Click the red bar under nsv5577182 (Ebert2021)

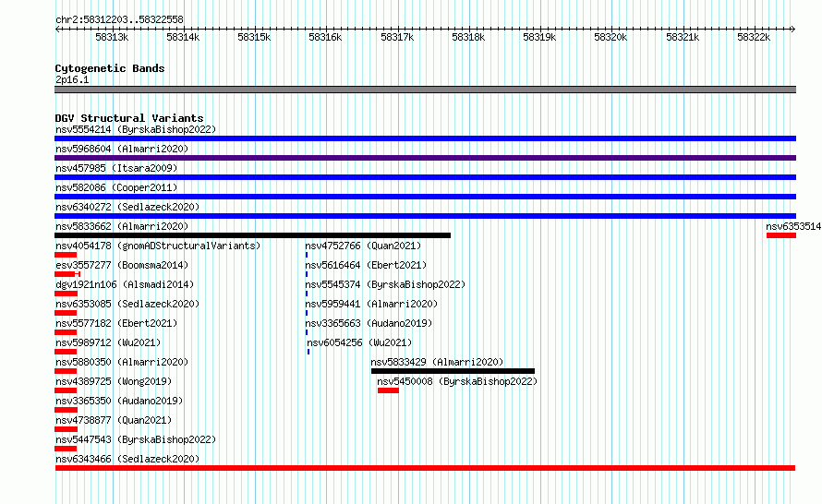tap(66, 332)
